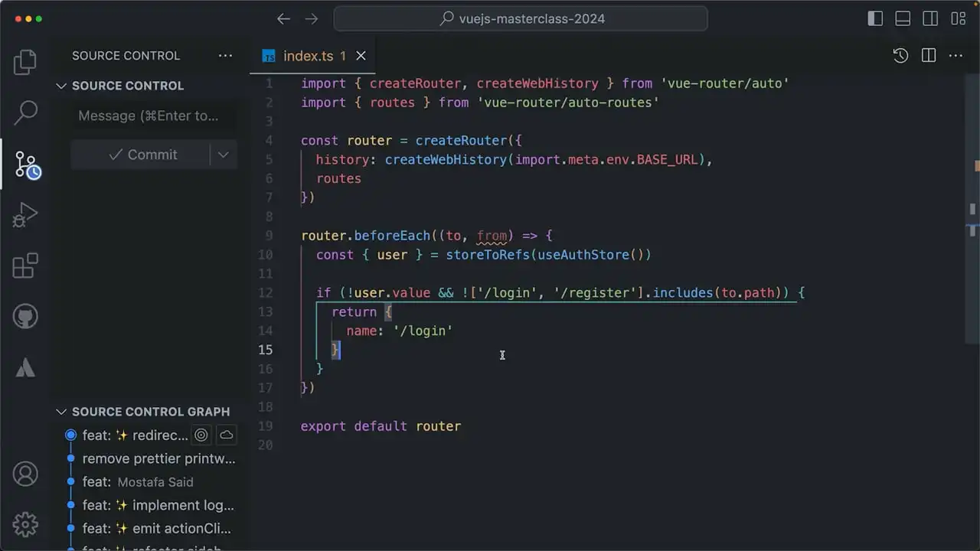The image size is (980, 551).
Task: Open the Search view in activity bar
Action: pos(25,112)
